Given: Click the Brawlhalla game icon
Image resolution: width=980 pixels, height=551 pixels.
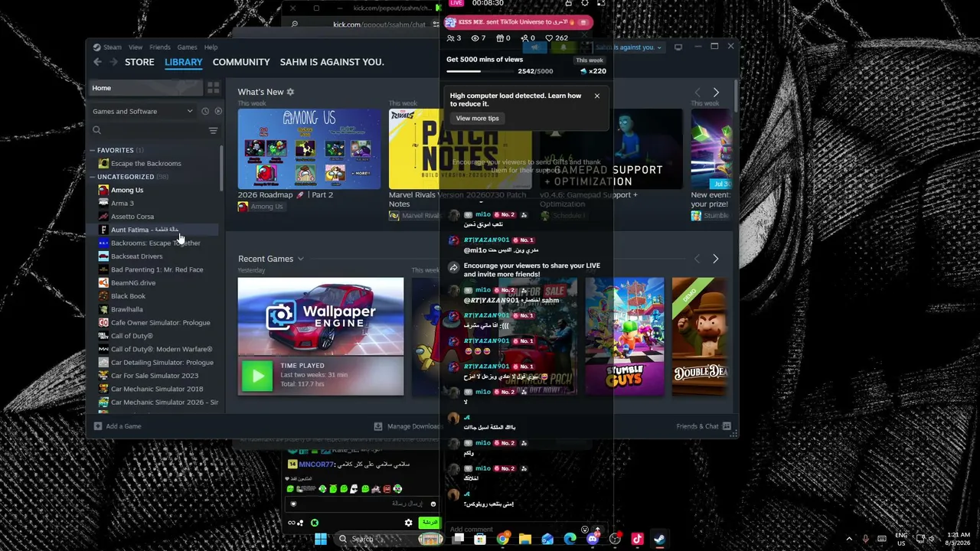Looking at the screenshot, I should click(103, 309).
